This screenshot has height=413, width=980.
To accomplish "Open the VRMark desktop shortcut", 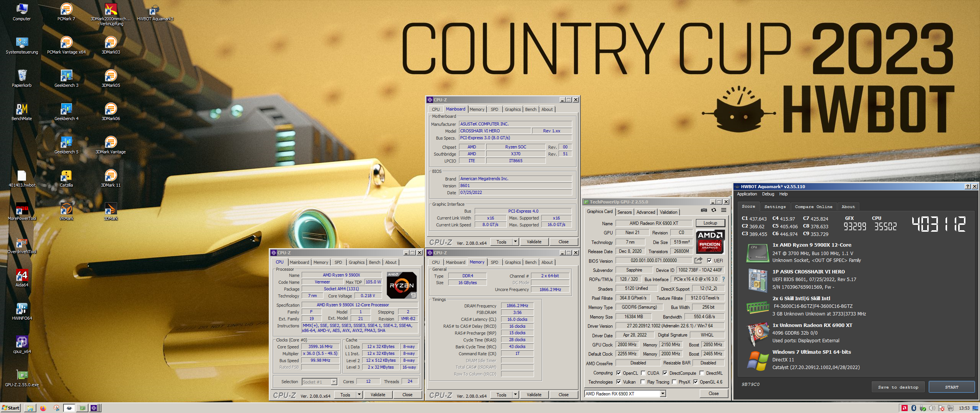I will pyautogui.click(x=66, y=211).
